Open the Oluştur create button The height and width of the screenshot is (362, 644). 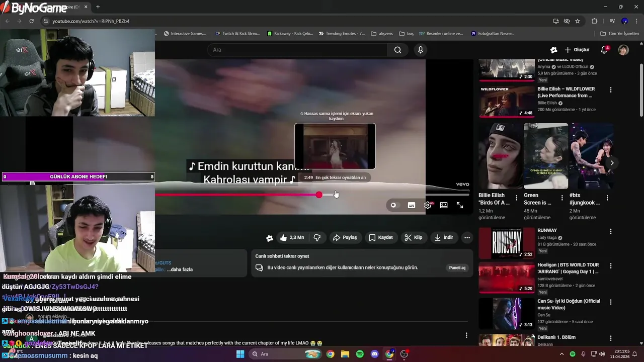577,50
